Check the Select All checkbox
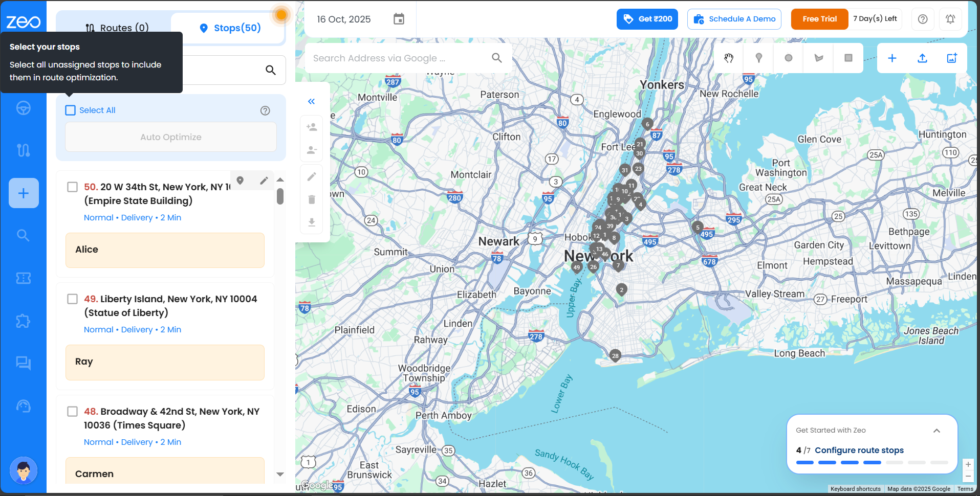 coord(71,110)
